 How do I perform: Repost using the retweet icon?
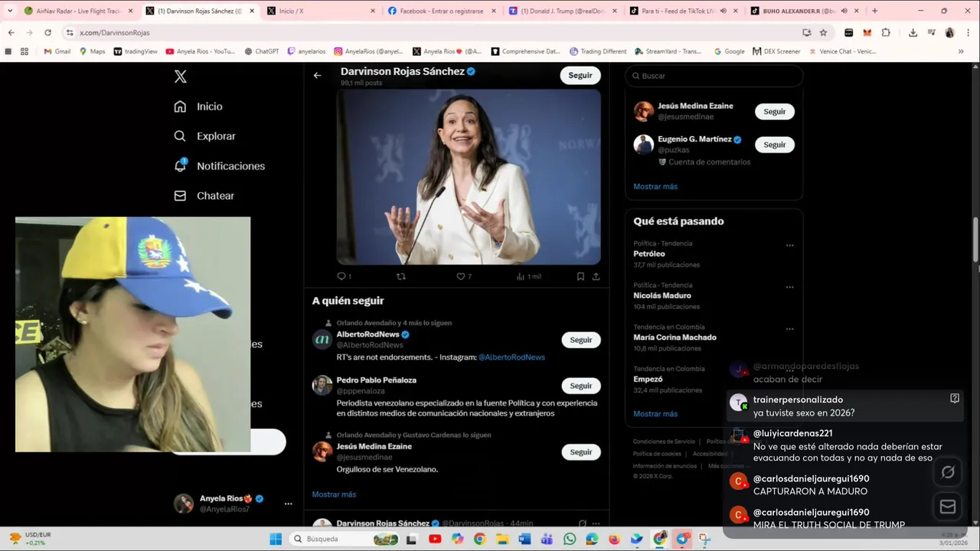tap(400, 276)
